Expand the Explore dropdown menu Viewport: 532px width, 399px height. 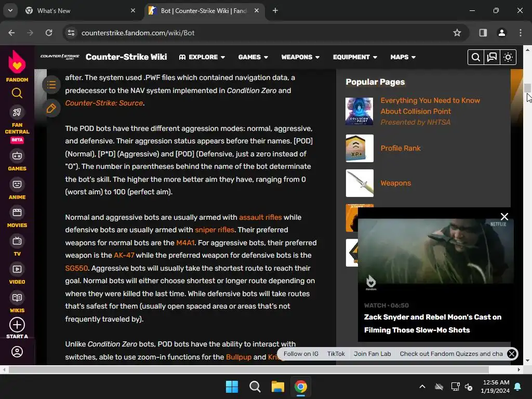(202, 57)
